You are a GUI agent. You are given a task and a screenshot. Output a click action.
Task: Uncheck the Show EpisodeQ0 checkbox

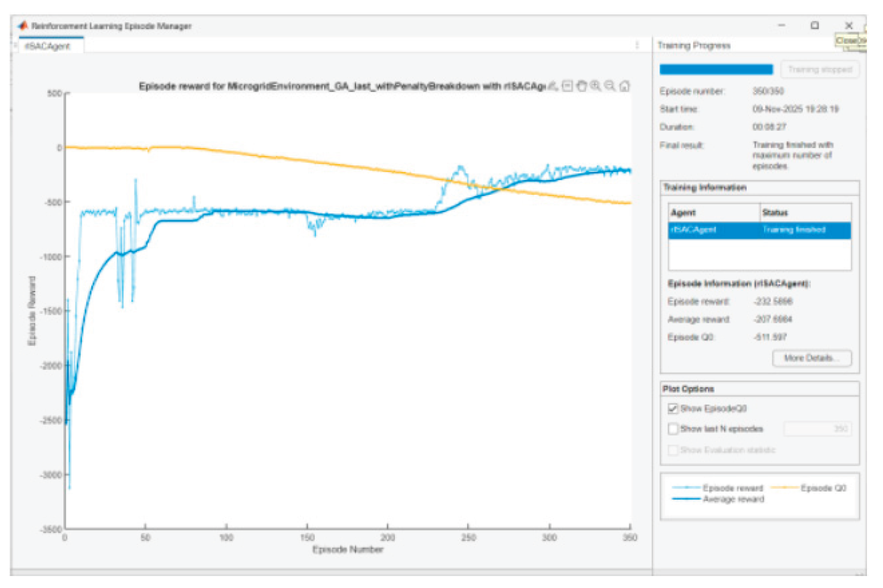tap(673, 409)
